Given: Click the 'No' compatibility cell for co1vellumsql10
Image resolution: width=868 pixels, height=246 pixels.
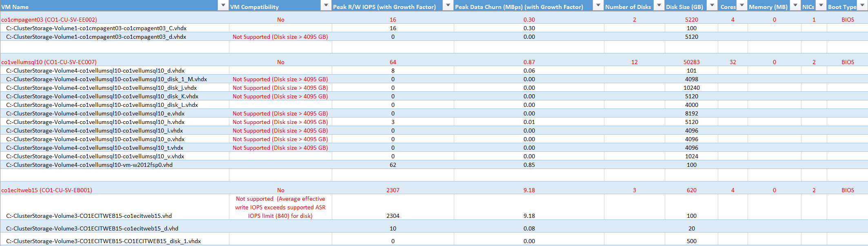Looking at the screenshot, I should (x=281, y=62).
